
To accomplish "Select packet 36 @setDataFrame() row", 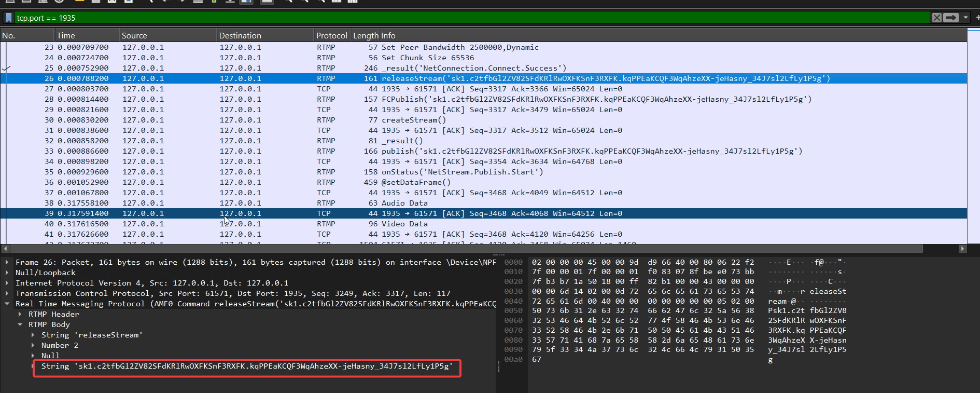I will click(483, 182).
